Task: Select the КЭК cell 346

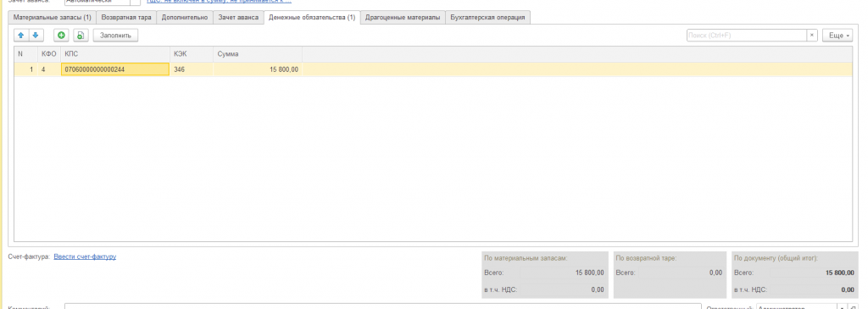Action: [x=192, y=69]
